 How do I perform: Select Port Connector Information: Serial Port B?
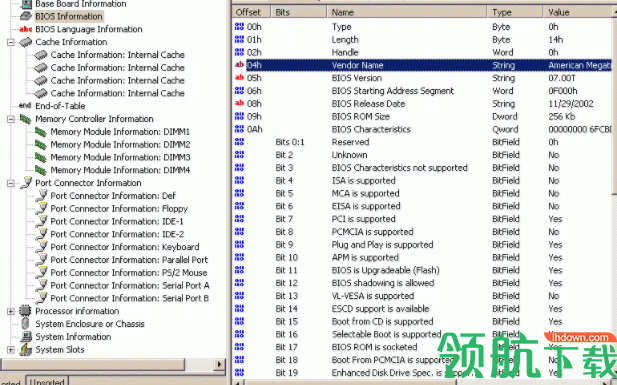point(130,298)
